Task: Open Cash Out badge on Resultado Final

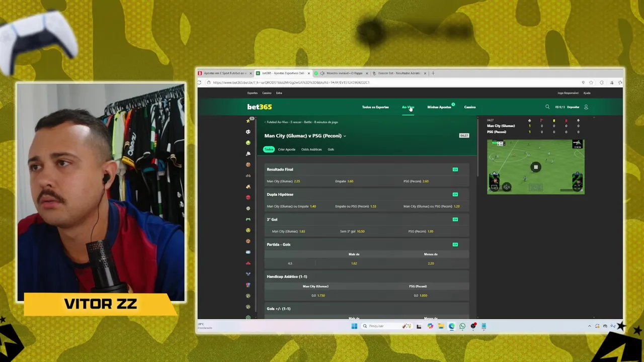Action: click(x=455, y=169)
